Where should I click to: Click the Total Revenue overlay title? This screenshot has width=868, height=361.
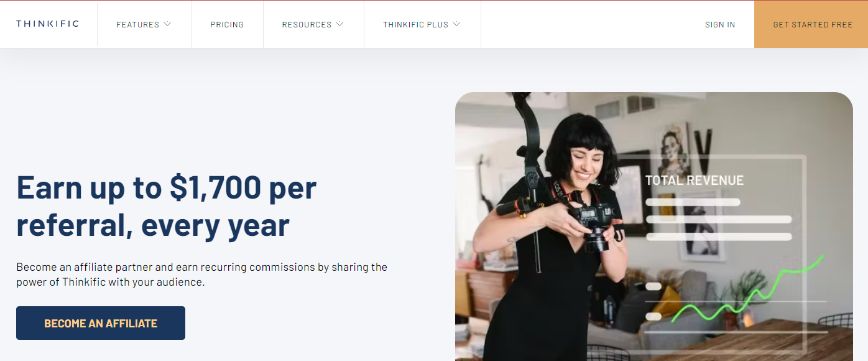pyautogui.click(x=695, y=180)
